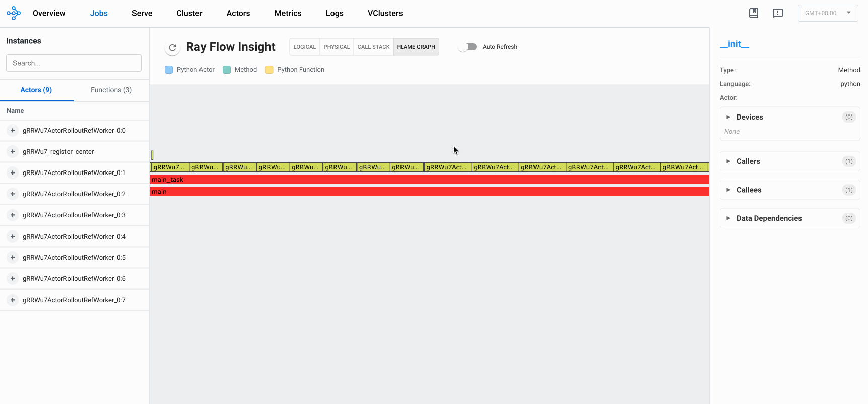Switch to the Cluster tab
The height and width of the screenshot is (404, 868).
(x=189, y=13)
